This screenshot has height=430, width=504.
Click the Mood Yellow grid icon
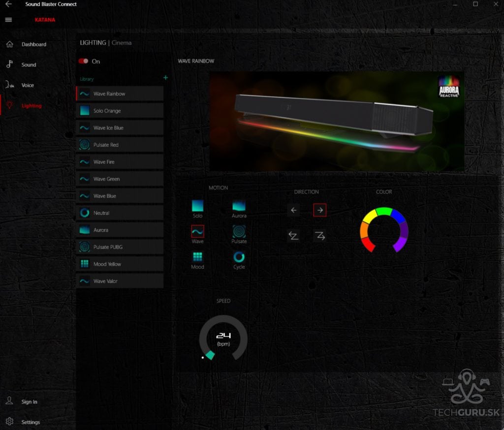pos(85,264)
